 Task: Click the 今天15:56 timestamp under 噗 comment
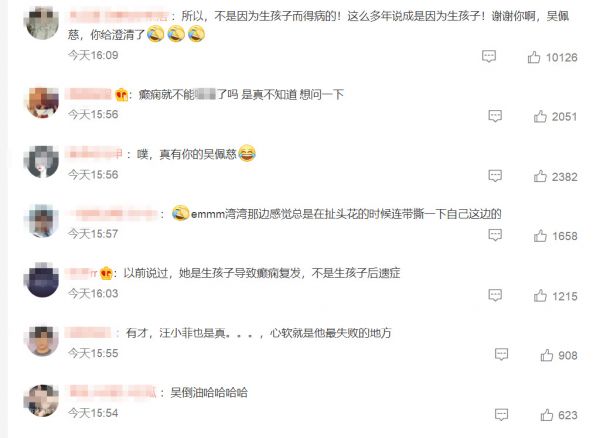93,175
